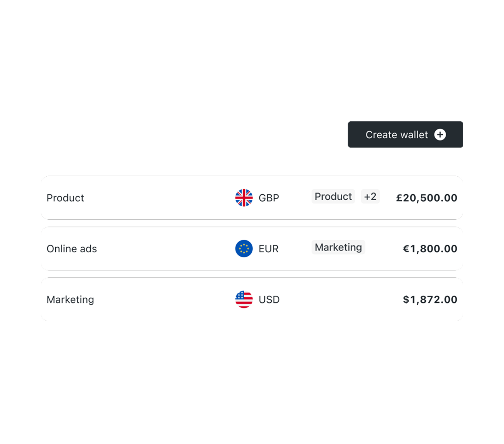The height and width of the screenshot is (444, 504).
Task: Click the Product tag in GBP wallet
Action: [x=333, y=196]
